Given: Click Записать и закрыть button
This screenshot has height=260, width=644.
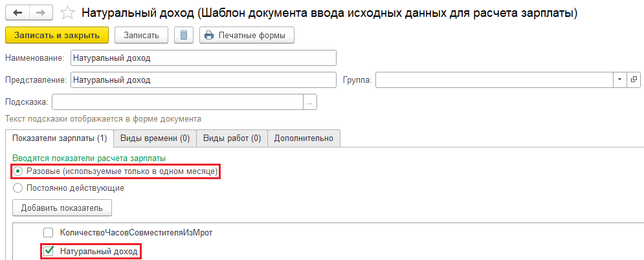Looking at the screenshot, I should pyautogui.click(x=57, y=36).
